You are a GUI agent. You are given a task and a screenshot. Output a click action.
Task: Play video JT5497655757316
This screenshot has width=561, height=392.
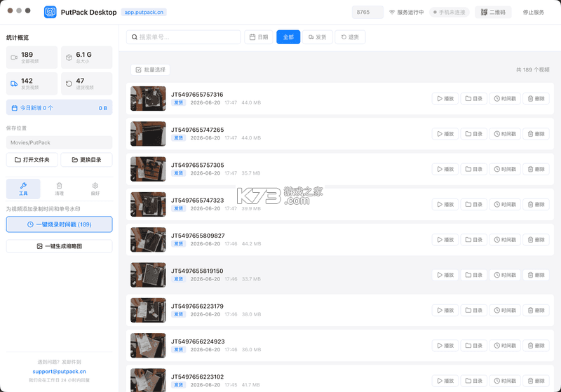tap(445, 98)
